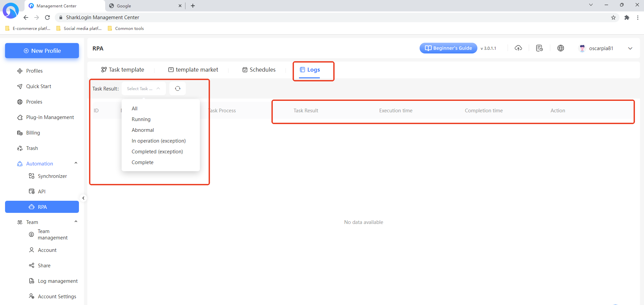
Task: Collapse the sidebar with the arrow handle
Action: tap(83, 198)
